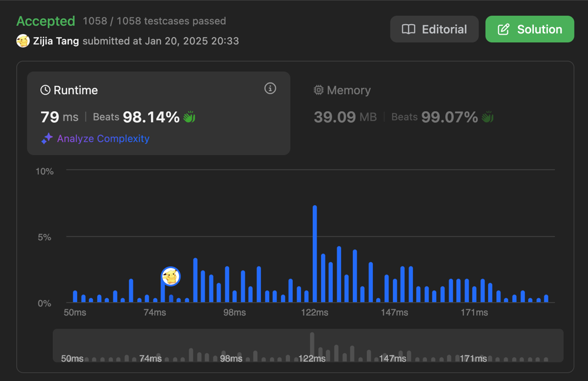The image size is (588, 381).
Task: Click the mini overview range slider below the chart
Action: (308, 346)
